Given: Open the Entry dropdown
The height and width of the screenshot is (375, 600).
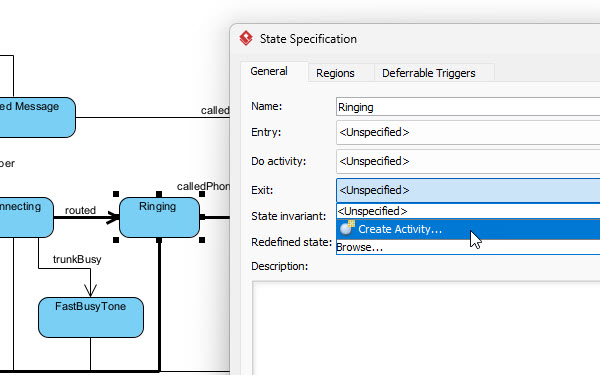Looking at the screenshot, I should 468,132.
